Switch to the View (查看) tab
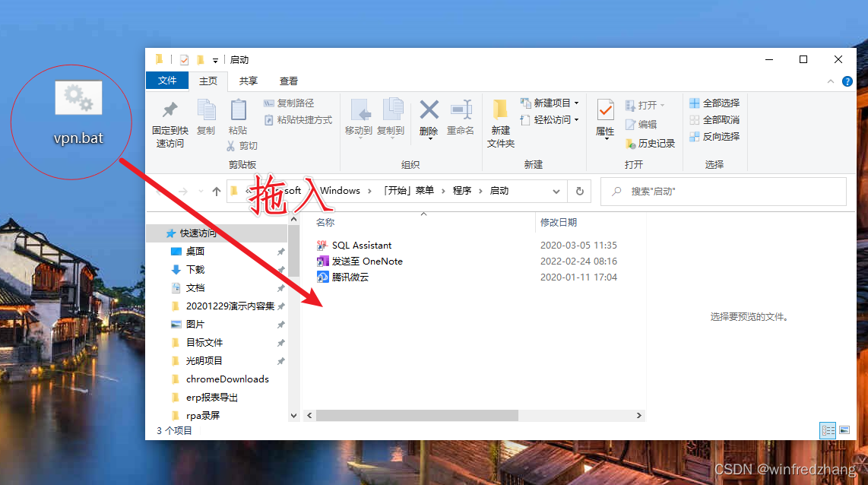Viewport: 868px width, 485px height. click(288, 81)
